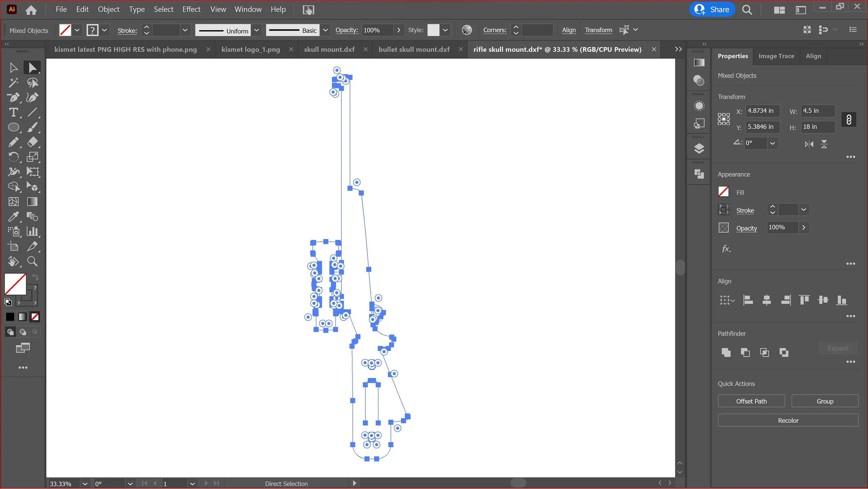Click the Fill swatch in Appearance

(x=723, y=192)
